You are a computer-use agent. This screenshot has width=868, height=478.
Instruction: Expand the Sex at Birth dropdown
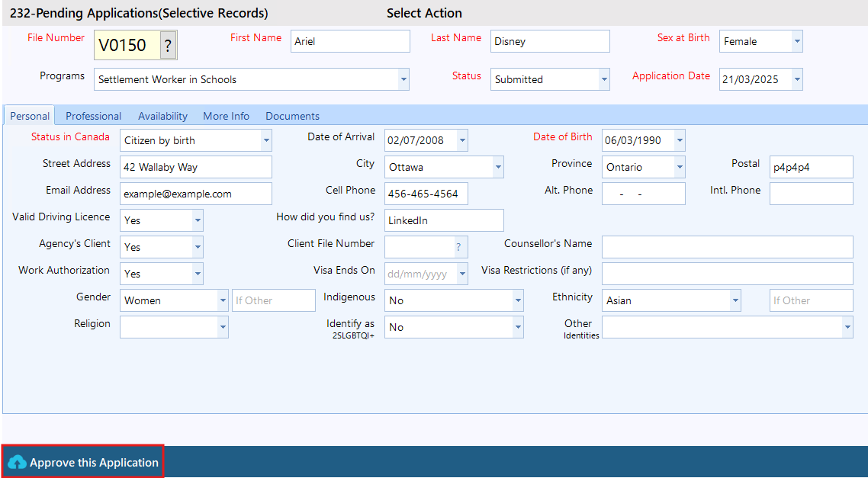coord(796,41)
